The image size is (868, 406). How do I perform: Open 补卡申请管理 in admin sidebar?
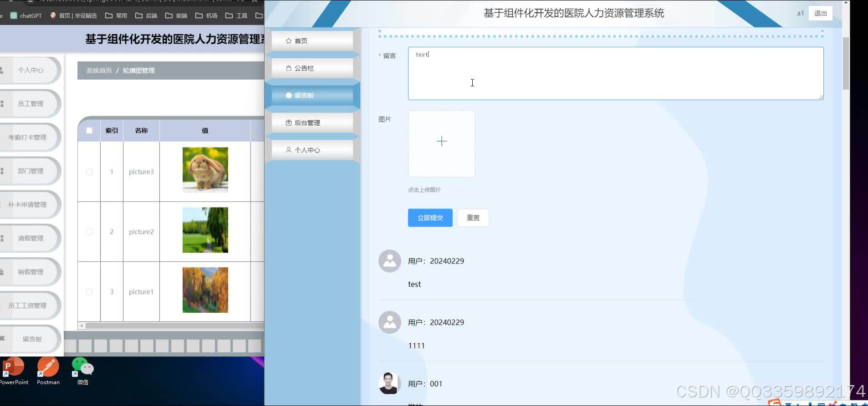[30, 205]
